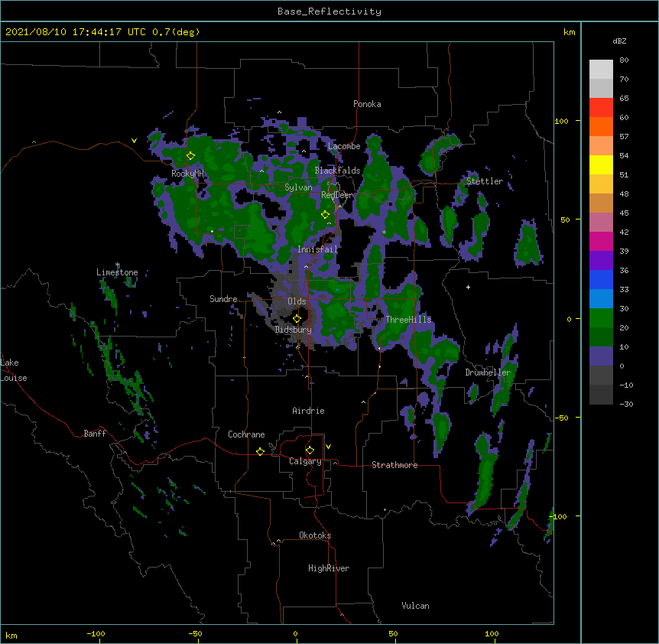Image resolution: width=659 pixels, height=644 pixels.
Task: Click the Sylvan label on the map
Action: pos(298,187)
